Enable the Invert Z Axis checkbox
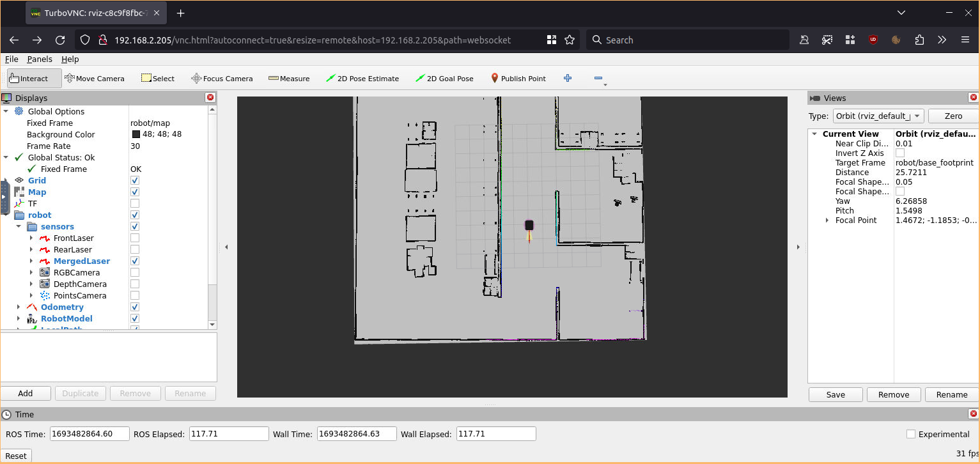This screenshot has height=464, width=980. point(900,153)
